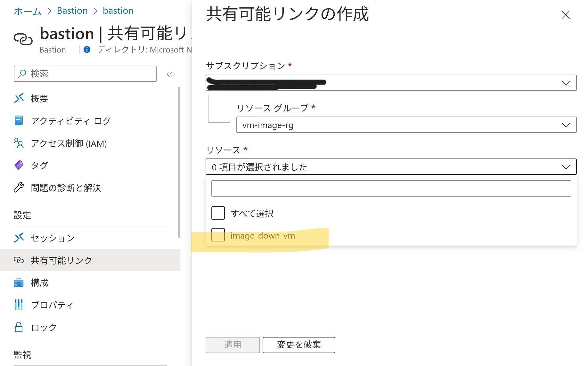Open the リソース グループ dropdown showing vm-image-rg

pos(406,125)
